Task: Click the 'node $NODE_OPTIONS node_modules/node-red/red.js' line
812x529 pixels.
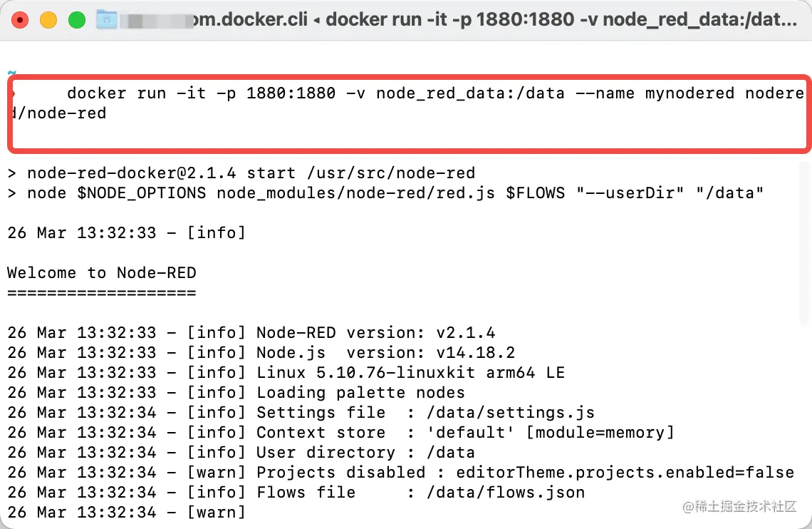Action: click(x=385, y=192)
